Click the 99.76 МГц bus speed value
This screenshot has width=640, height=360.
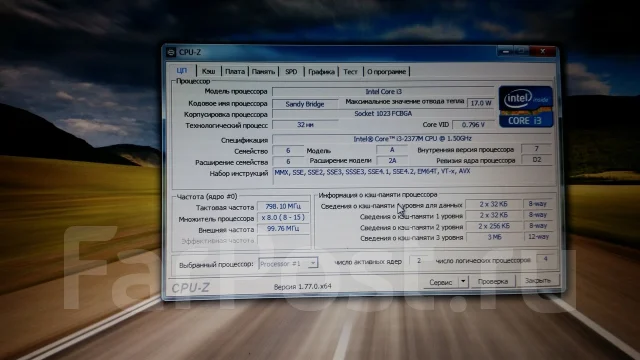(283, 229)
